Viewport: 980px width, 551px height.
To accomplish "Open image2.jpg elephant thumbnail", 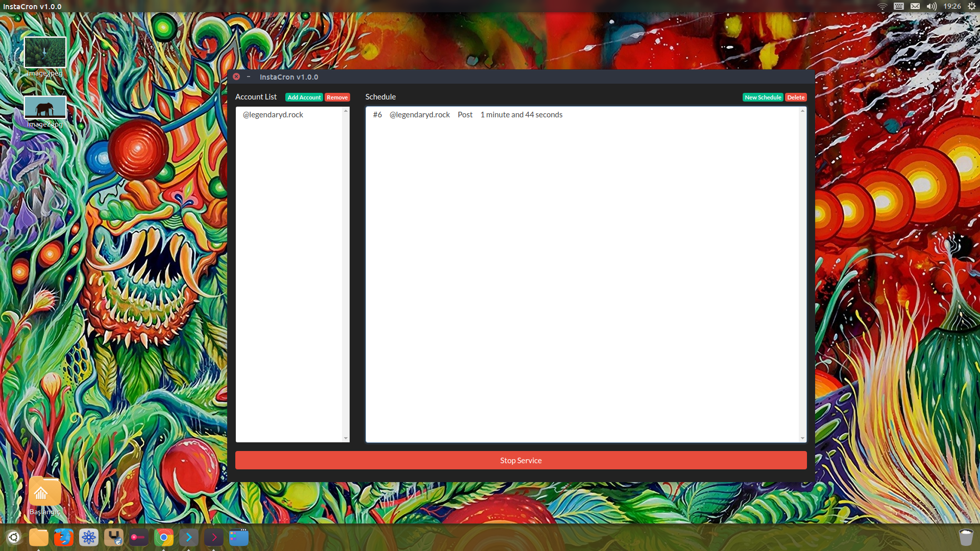I will point(45,107).
